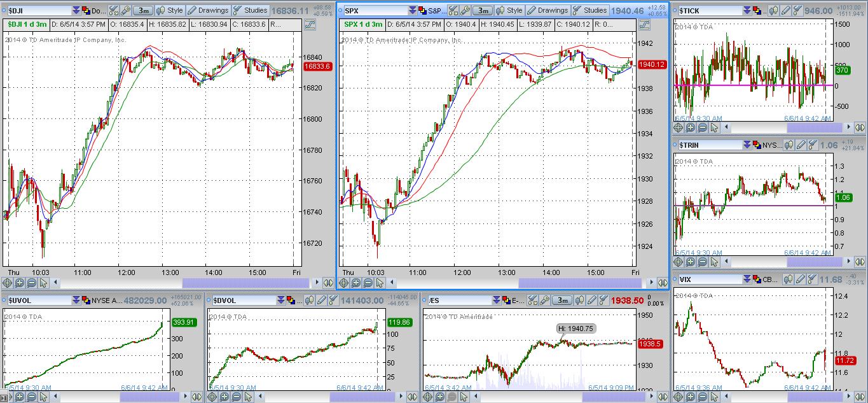Open the Style menu in SPX chart toolbar

point(509,11)
